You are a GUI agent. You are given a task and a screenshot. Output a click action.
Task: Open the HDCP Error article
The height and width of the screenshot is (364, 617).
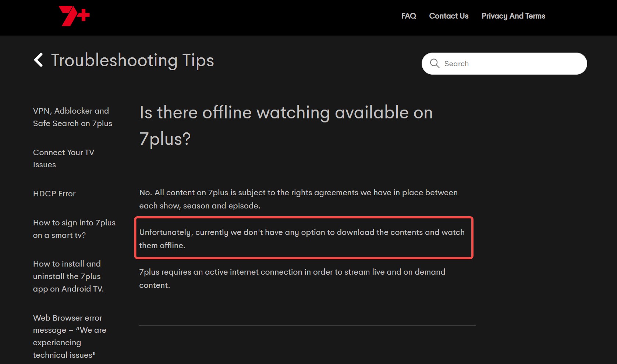54,193
